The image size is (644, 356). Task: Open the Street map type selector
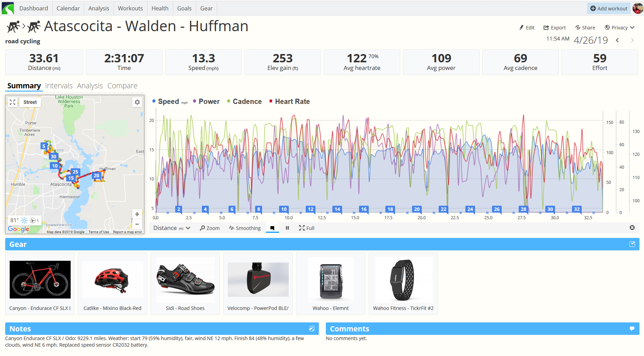point(30,102)
